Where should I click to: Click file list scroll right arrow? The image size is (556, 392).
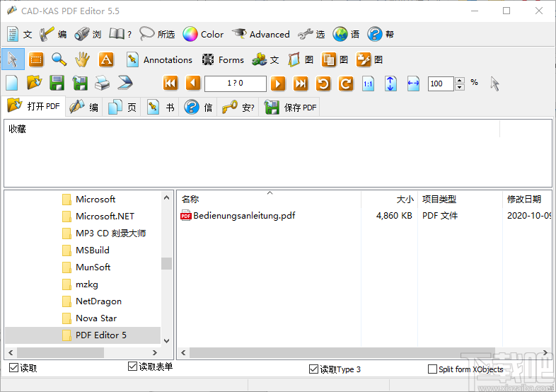click(x=545, y=352)
